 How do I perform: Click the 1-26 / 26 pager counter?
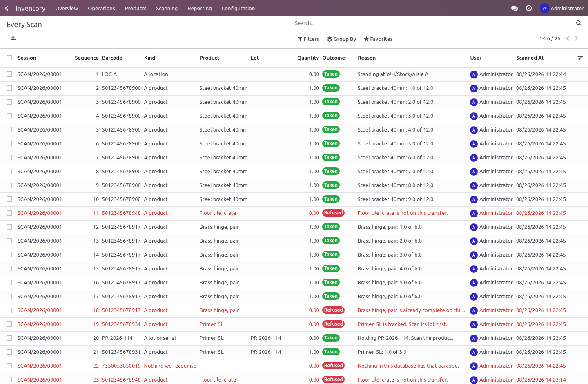550,39
